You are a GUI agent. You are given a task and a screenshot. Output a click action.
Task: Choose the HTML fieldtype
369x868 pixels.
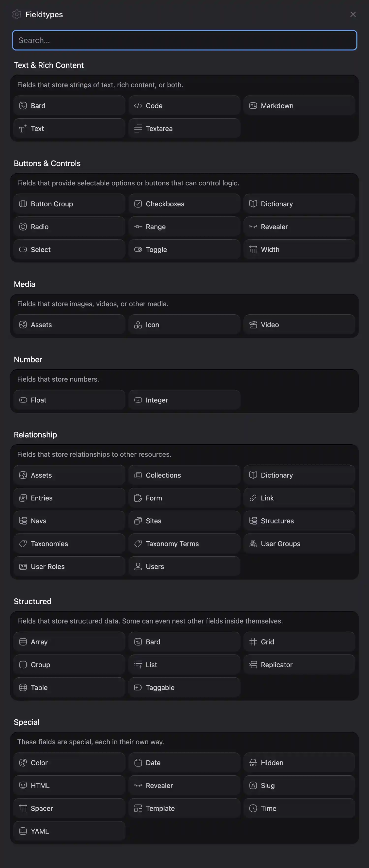point(69,786)
